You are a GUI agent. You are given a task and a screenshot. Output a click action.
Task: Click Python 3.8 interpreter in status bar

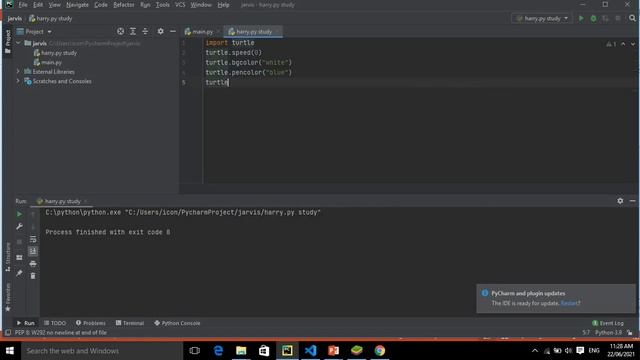click(608, 332)
